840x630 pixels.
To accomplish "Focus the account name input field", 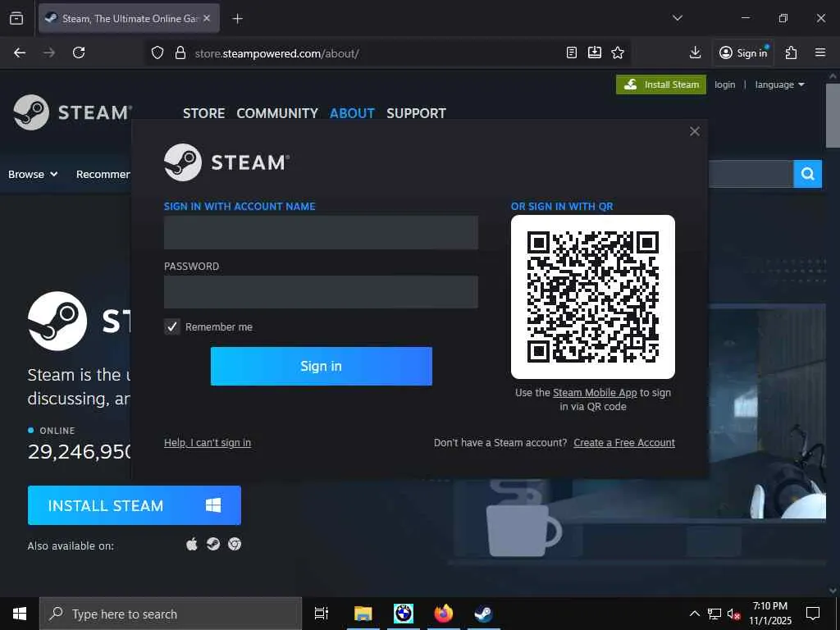I will click(x=321, y=232).
